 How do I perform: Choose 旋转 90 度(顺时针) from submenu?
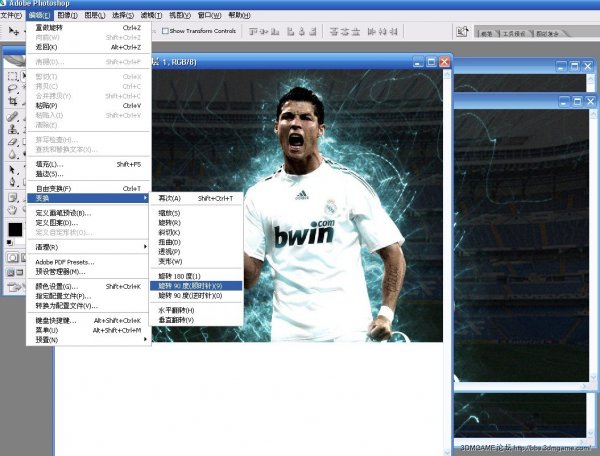[x=196, y=285]
